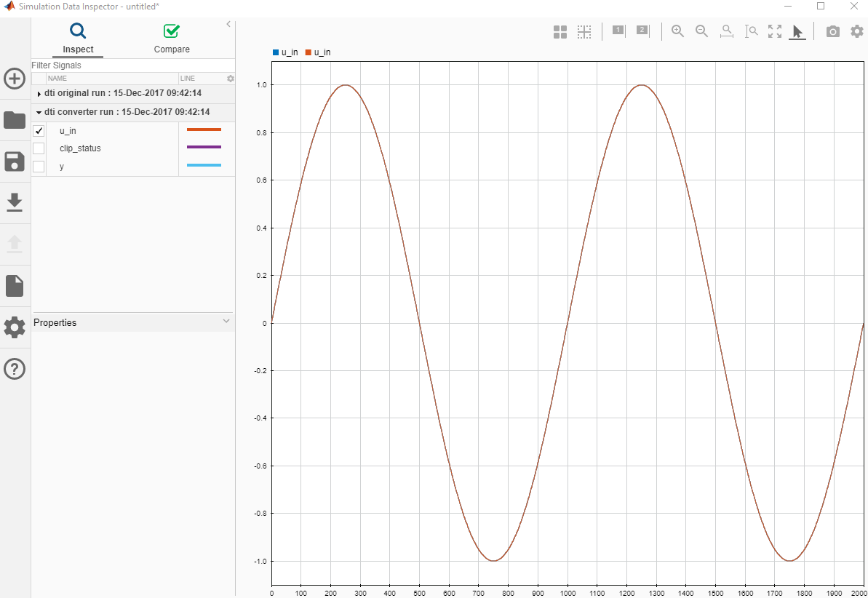This screenshot has height=598, width=868.
Task: Click the zoom in magnifier tool
Action: [677, 31]
